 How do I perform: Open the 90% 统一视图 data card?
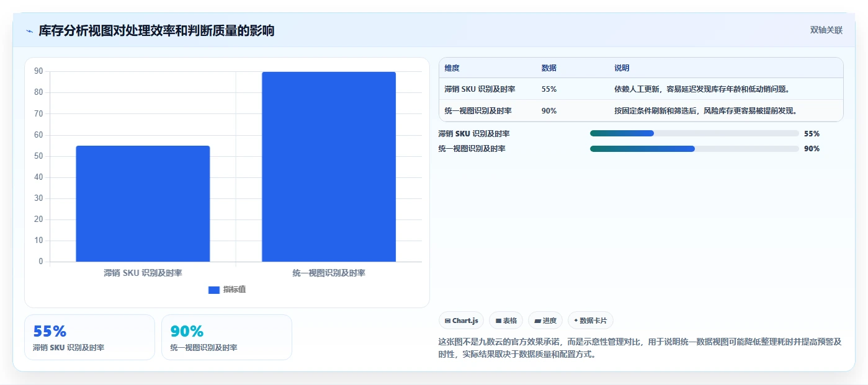[x=226, y=337]
